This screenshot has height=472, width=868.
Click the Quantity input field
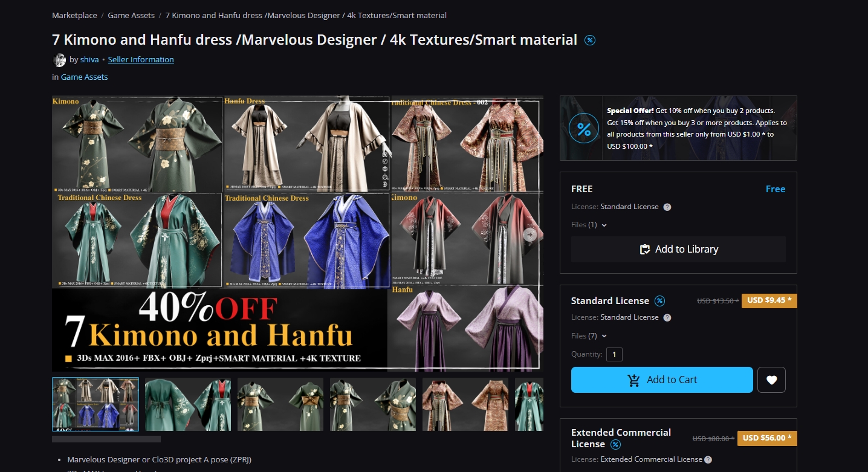pyautogui.click(x=614, y=355)
